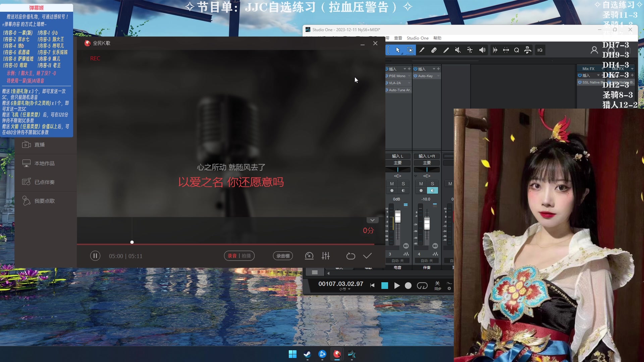Open the 查看 menu in Studio One
The image size is (644, 362).
398,38
